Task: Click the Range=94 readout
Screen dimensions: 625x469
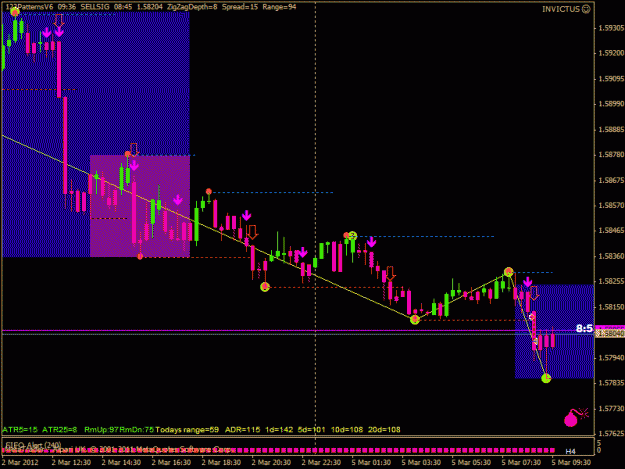Action: 279,7
